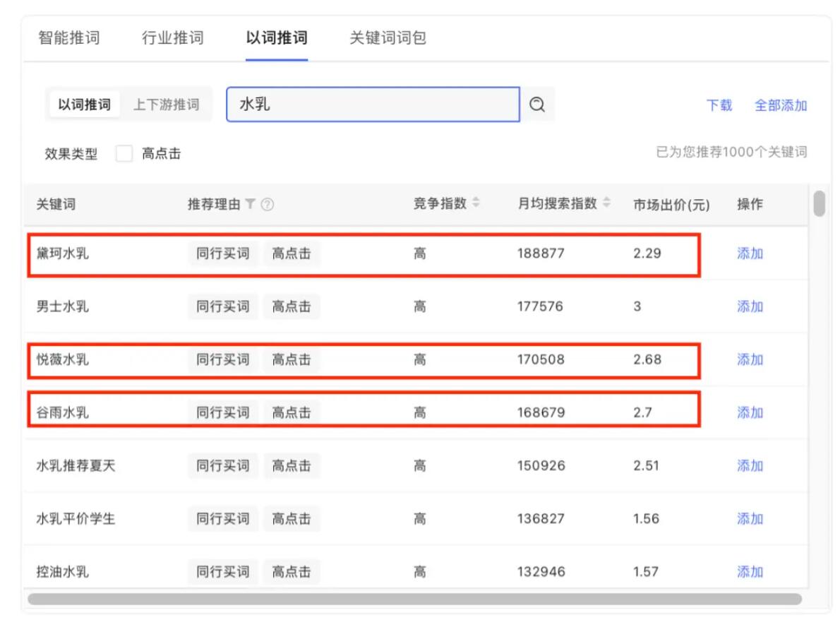Select the 上下游推词 segmented button
Viewport: 840px width, 627px height.
(x=166, y=104)
